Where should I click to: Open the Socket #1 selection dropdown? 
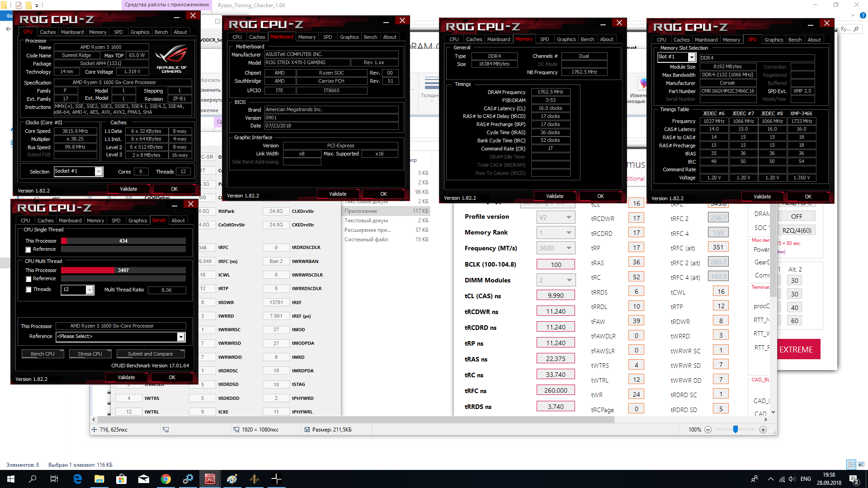click(99, 171)
